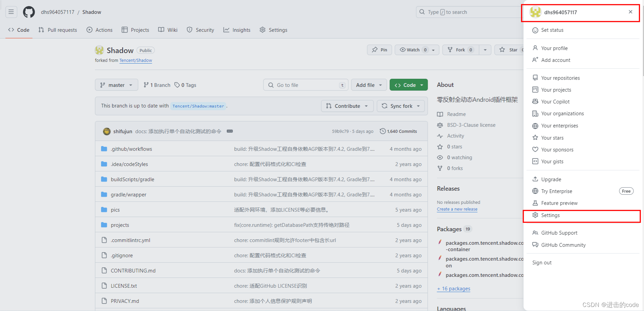Open the Wiki tab
Image resolution: width=644 pixels, height=311 pixels.
click(x=168, y=30)
